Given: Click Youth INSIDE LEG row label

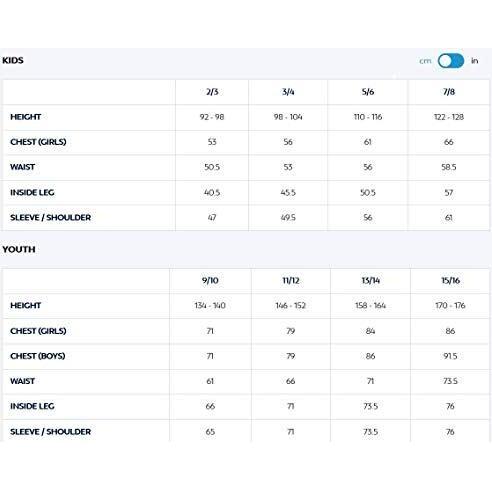Looking at the screenshot, I should pos(32,406).
